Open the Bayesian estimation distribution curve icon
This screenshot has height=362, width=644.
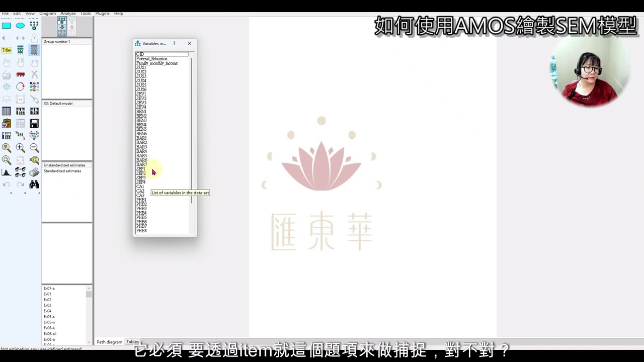(6, 172)
